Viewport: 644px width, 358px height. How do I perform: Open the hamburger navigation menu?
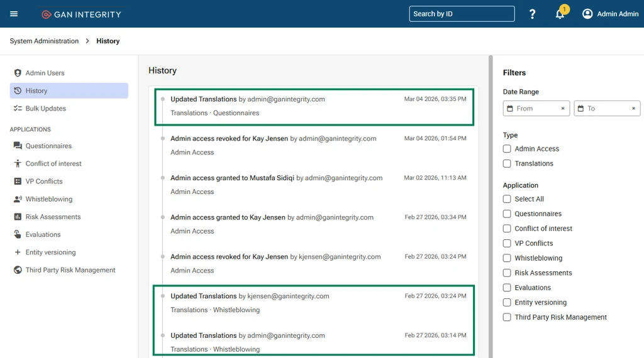[x=14, y=14]
